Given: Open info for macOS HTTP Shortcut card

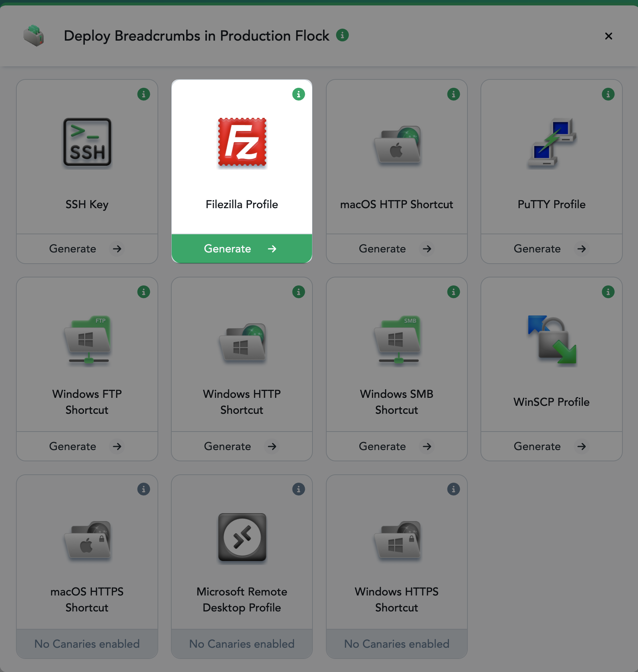Looking at the screenshot, I should point(454,94).
